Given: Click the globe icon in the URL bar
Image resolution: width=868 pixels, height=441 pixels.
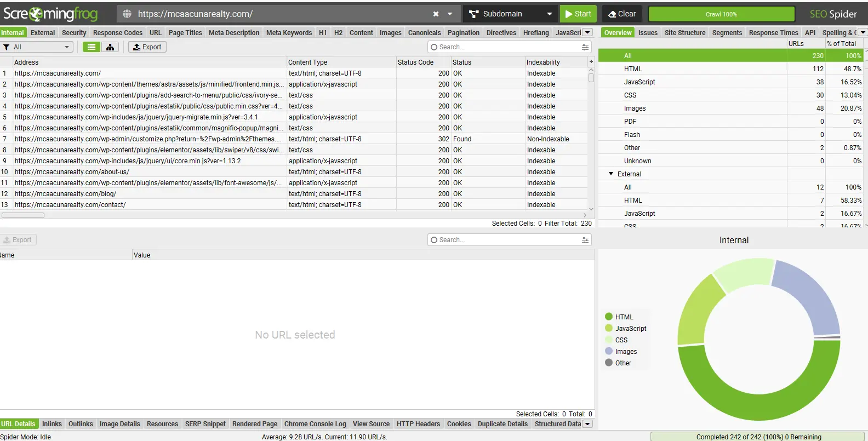Looking at the screenshot, I should point(127,14).
